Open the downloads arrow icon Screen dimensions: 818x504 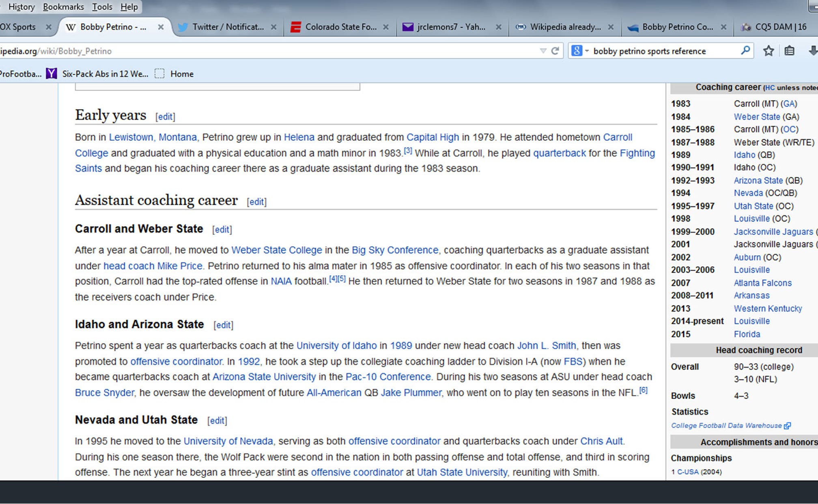tap(813, 51)
